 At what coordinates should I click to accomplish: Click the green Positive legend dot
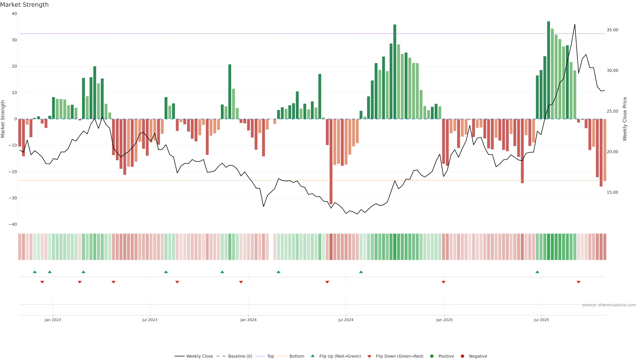coord(432,356)
